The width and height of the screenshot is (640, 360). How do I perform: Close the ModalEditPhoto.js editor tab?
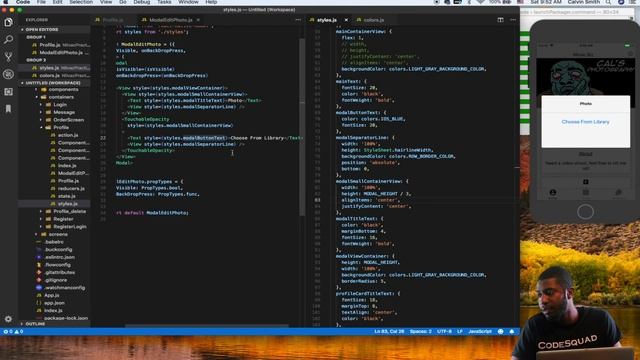point(198,20)
